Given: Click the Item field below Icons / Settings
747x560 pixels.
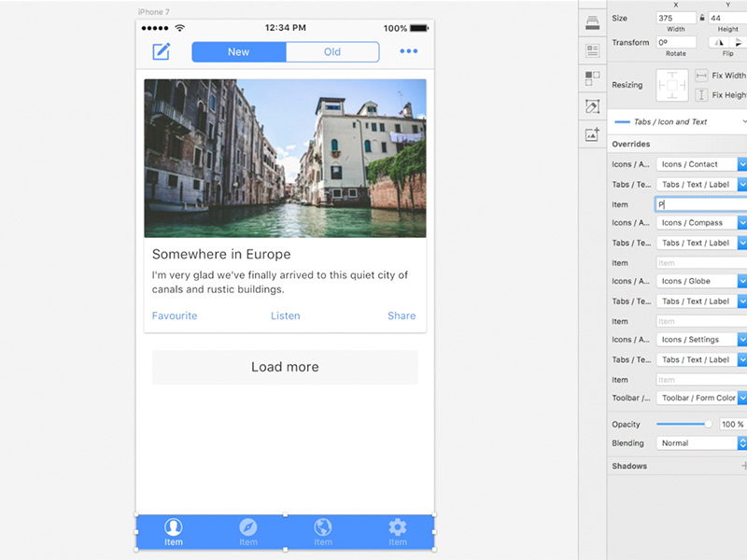Looking at the screenshot, I should tap(701, 380).
